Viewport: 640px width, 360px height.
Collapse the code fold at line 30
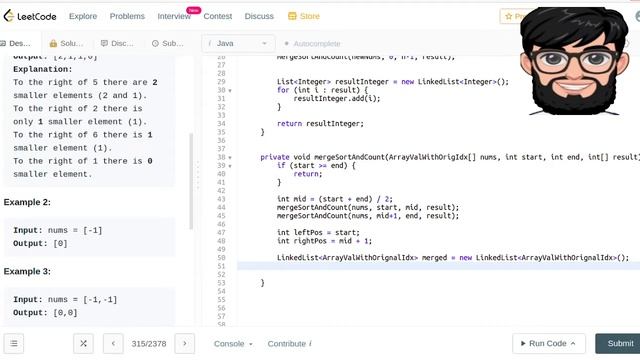(x=230, y=91)
